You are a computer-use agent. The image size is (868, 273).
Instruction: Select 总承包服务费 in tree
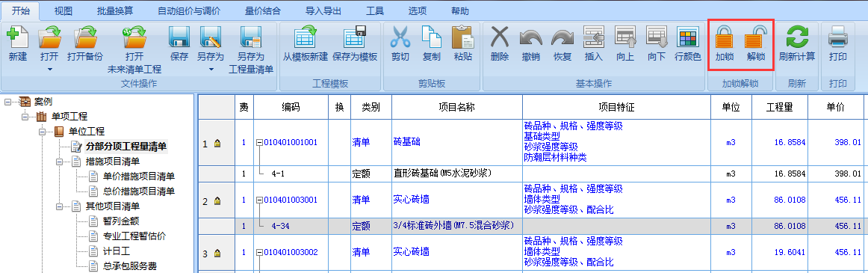pyautogui.click(x=130, y=266)
